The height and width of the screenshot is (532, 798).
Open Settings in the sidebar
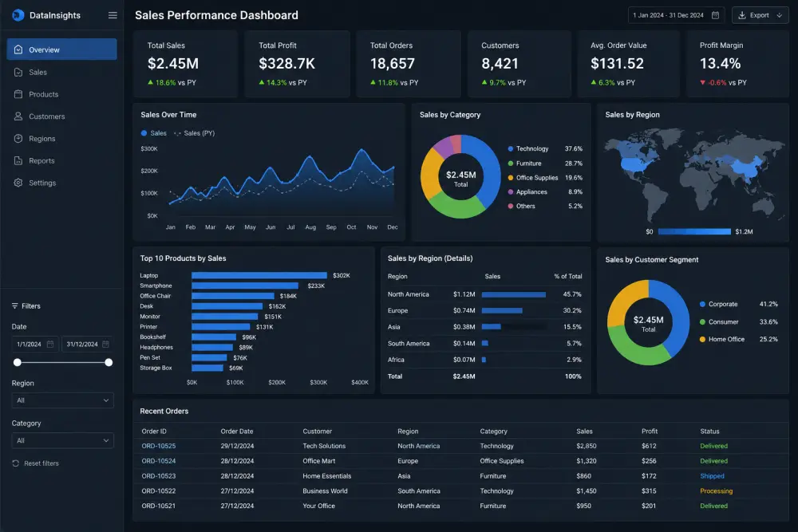click(x=61, y=183)
